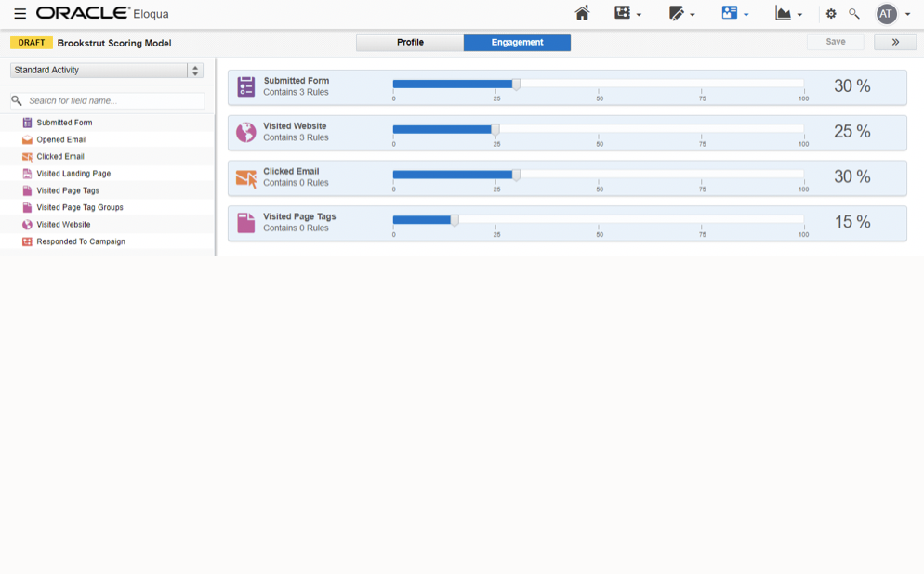Open the Standard Activity dropdown
The image size is (924, 574).
(x=107, y=70)
